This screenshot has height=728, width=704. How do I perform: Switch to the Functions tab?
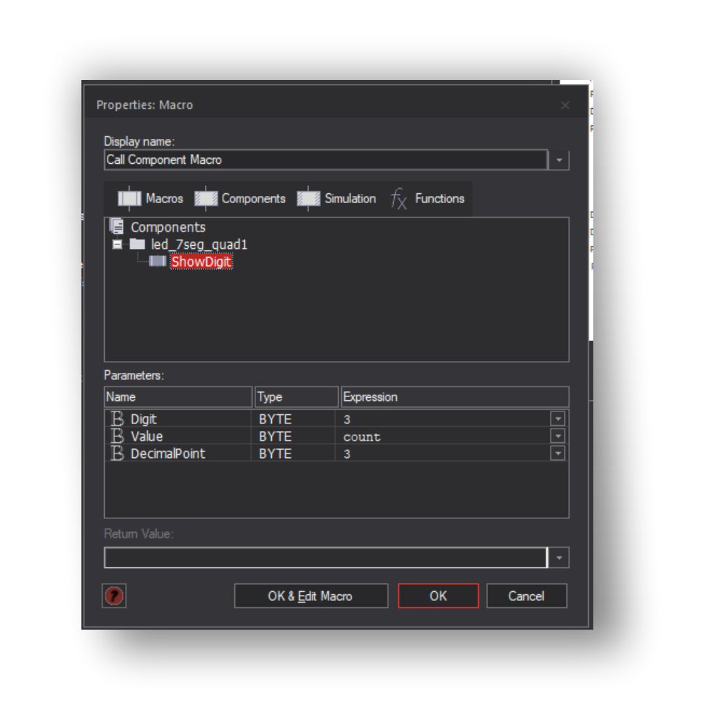point(427,199)
